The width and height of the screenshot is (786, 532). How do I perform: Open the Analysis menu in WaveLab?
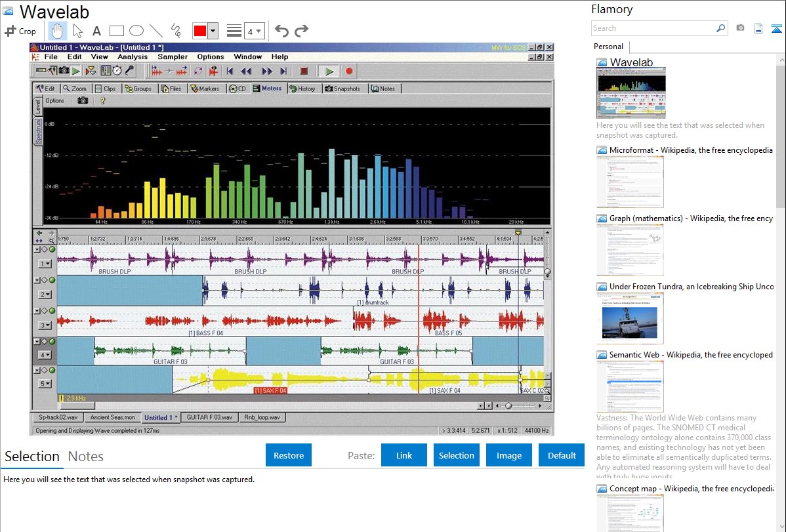tap(133, 56)
